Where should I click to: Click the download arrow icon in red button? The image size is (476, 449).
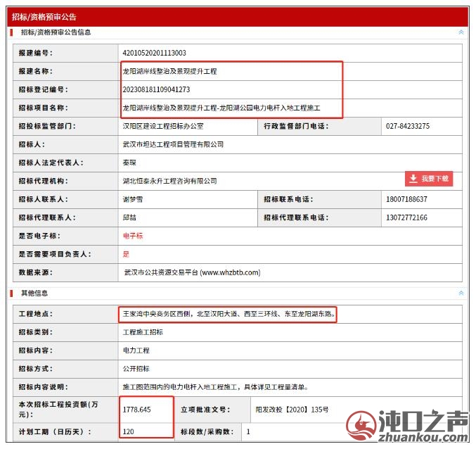[x=413, y=179]
